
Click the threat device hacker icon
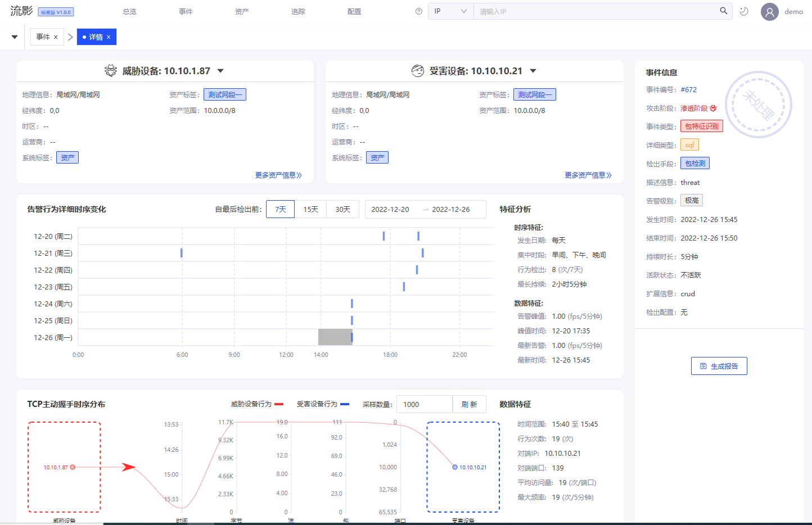[x=111, y=71]
